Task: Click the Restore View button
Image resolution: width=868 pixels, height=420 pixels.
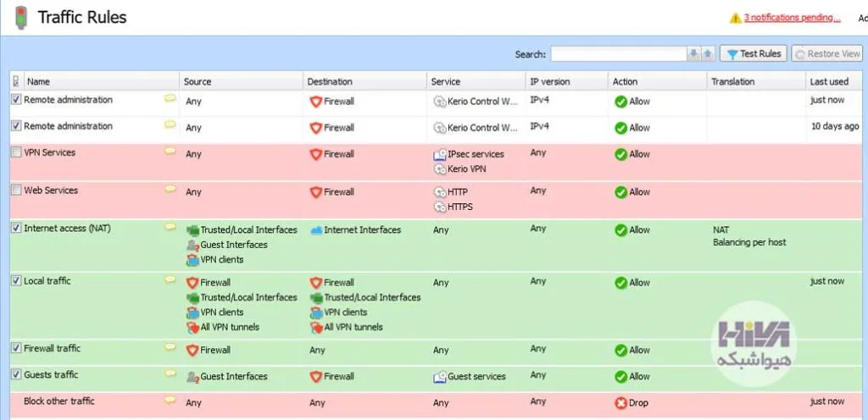Action: coord(827,53)
